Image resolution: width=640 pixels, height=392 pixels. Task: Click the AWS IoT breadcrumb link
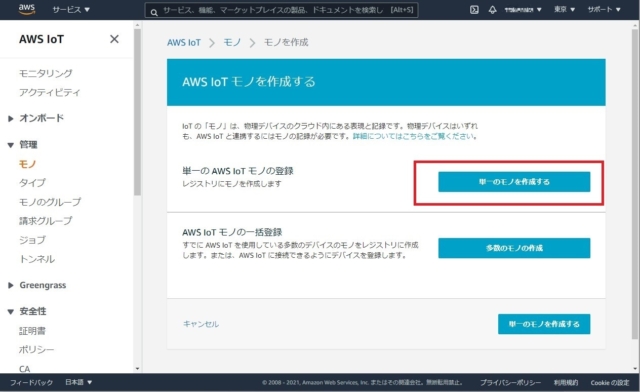click(x=184, y=42)
